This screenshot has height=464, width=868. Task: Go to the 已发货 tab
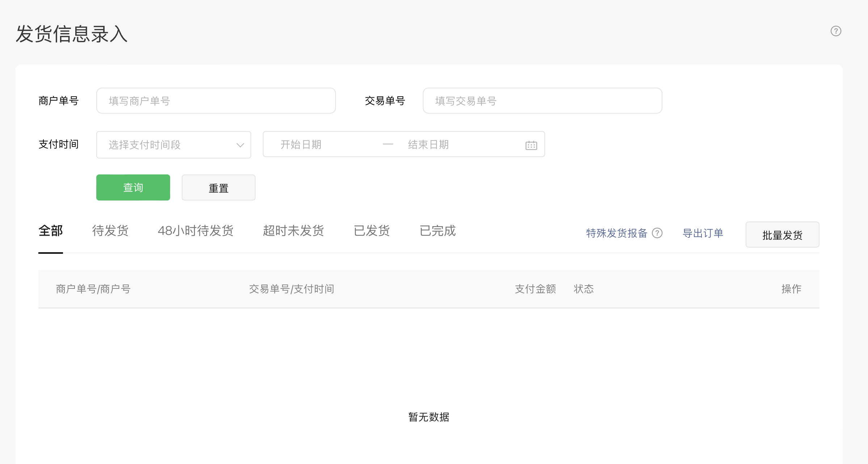(x=372, y=231)
